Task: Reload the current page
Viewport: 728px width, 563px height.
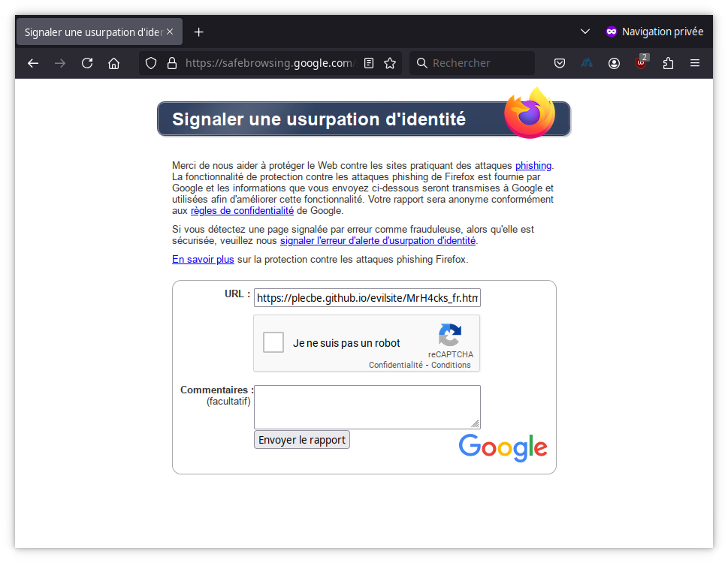Action: pyautogui.click(x=86, y=63)
